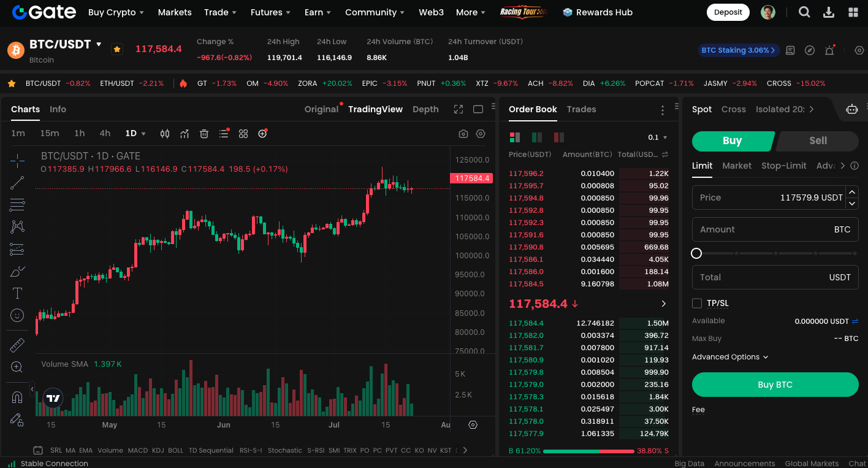Image resolution: width=868 pixels, height=468 pixels.
Task: Toggle the BTC/USDT favorite star
Action: (117, 49)
